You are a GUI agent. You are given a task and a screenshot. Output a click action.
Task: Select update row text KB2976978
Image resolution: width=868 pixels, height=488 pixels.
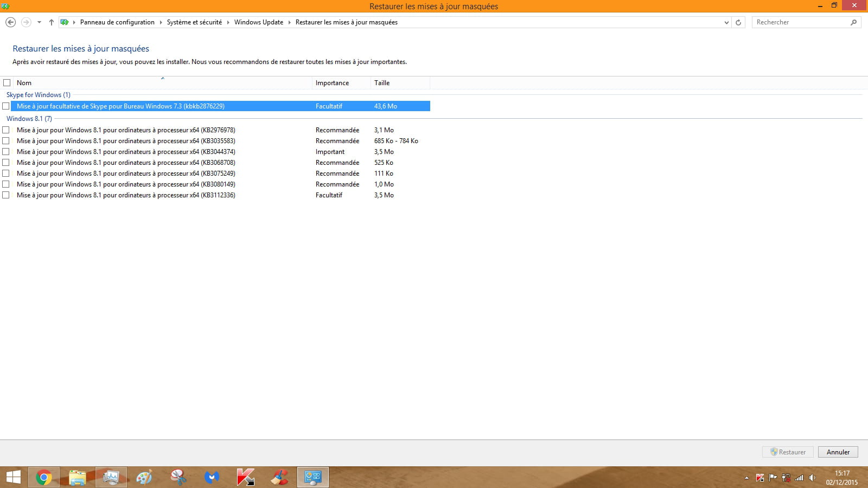[126, 130]
